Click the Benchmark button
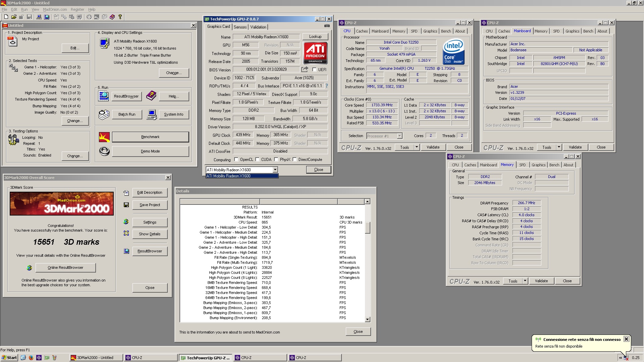The image size is (644, 362). click(x=150, y=137)
